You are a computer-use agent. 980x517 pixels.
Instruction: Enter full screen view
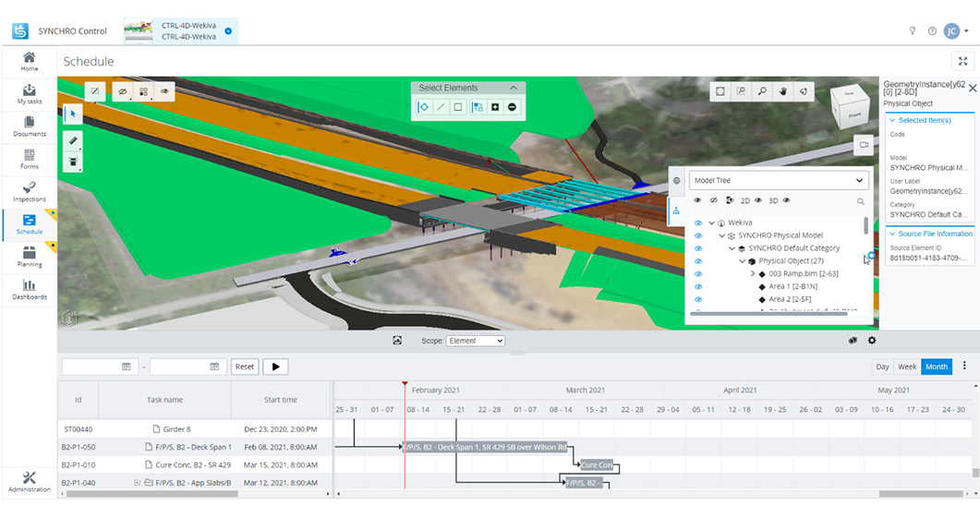pyautogui.click(x=962, y=61)
